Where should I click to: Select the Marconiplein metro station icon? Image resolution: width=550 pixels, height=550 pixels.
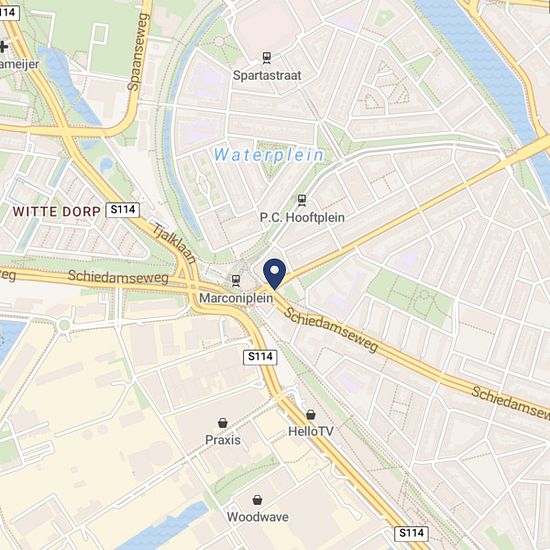[236, 281]
